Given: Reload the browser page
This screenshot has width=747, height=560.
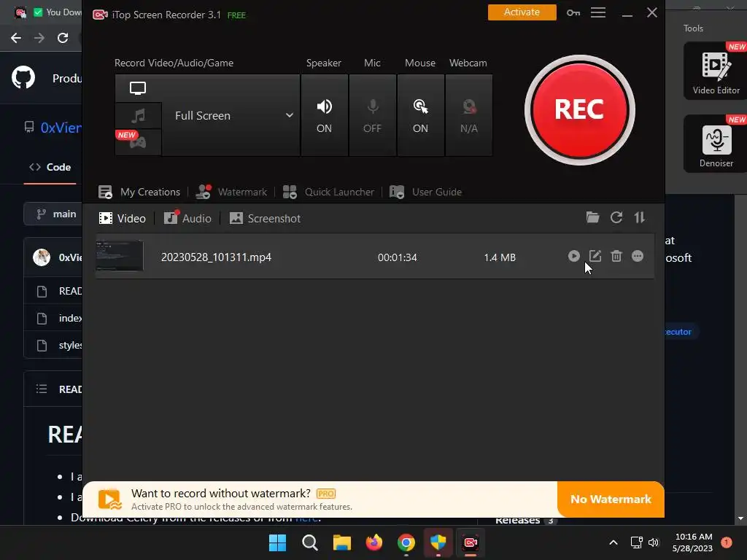Looking at the screenshot, I should coord(63,38).
